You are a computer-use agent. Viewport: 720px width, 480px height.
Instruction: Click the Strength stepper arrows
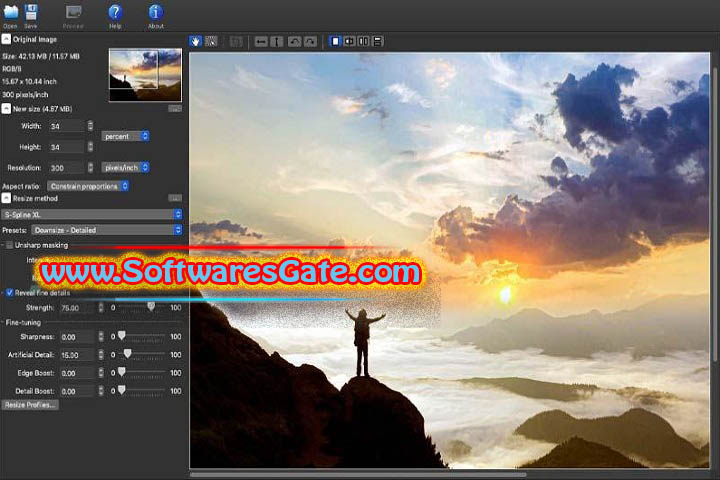(x=101, y=308)
